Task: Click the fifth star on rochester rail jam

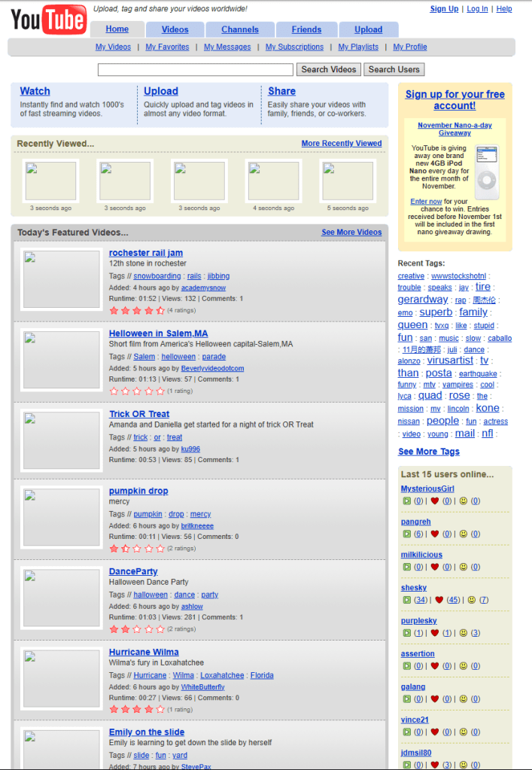Action: coord(160,310)
